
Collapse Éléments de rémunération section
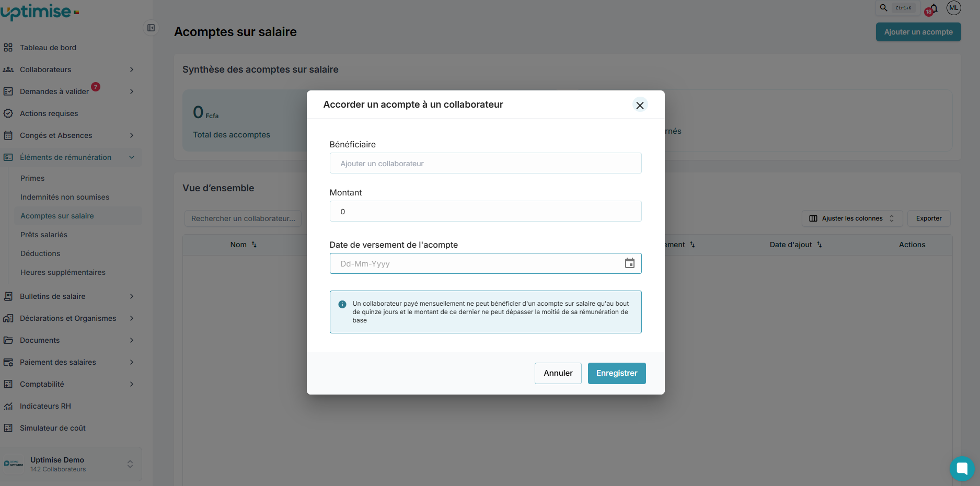coord(132,157)
